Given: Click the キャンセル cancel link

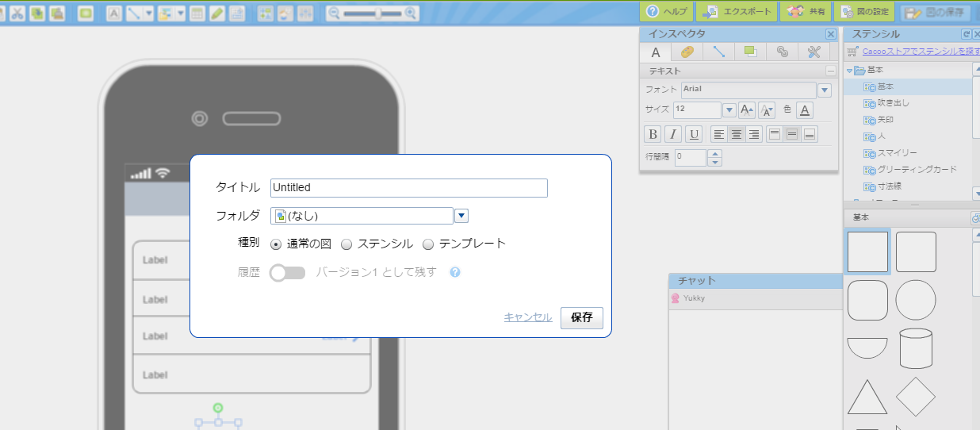Looking at the screenshot, I should pos(528,317).
